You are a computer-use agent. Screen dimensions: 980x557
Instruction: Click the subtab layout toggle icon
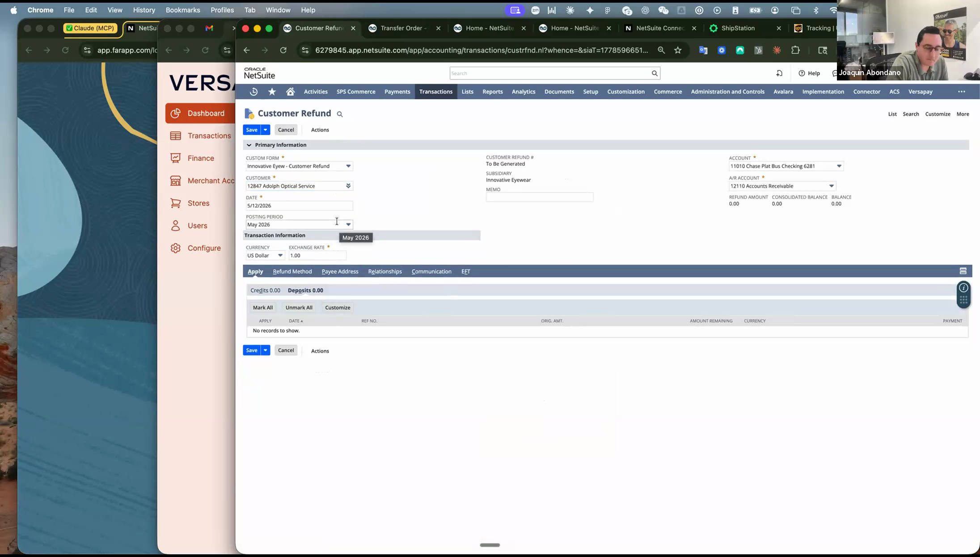963,271
